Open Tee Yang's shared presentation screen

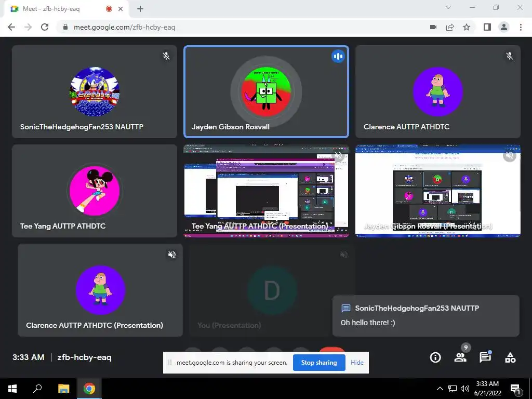click(266, 191)
